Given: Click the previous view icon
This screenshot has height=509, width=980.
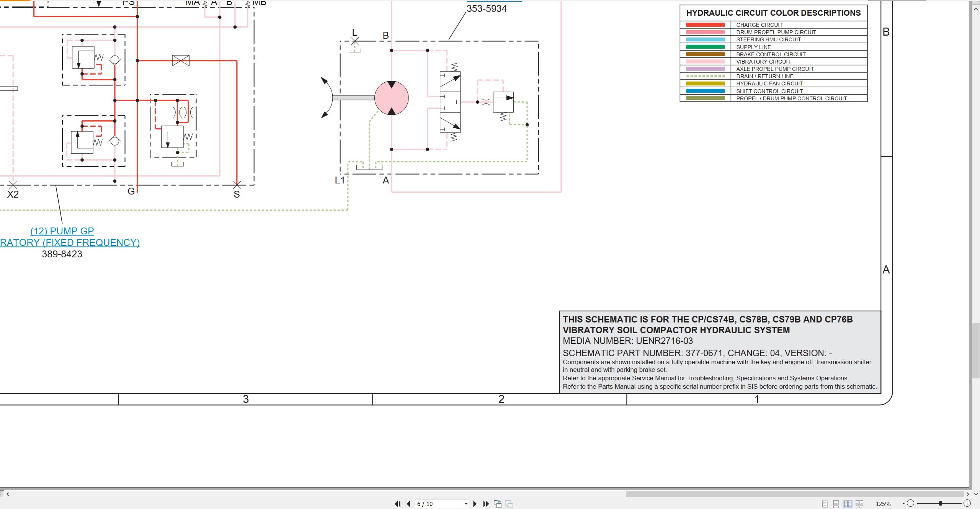Looking at the screenshot, I should (498, 504).
